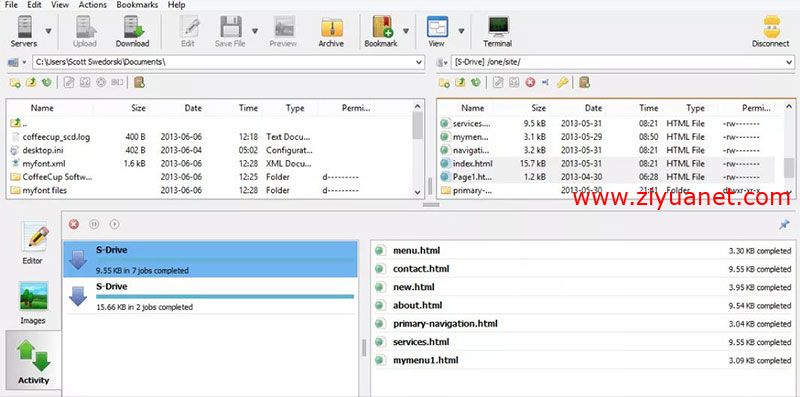The image size is (800, 397).
Task: Open the Images side panel
Action: (33, 303)
